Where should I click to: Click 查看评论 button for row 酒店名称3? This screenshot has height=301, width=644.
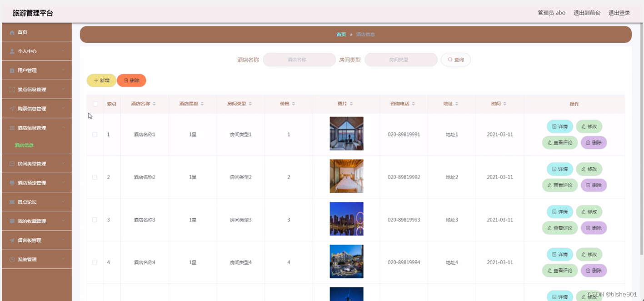(x=560, y=228)
